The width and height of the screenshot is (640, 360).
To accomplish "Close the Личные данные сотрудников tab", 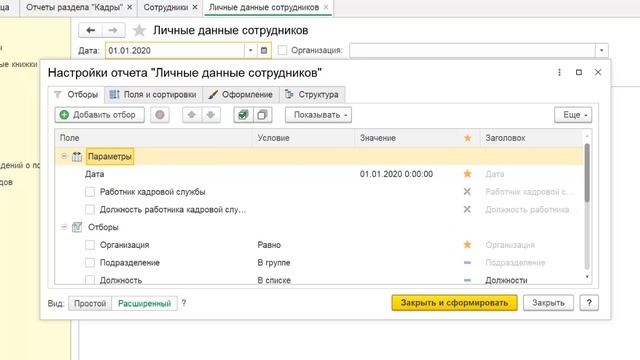I will (326, 7).
